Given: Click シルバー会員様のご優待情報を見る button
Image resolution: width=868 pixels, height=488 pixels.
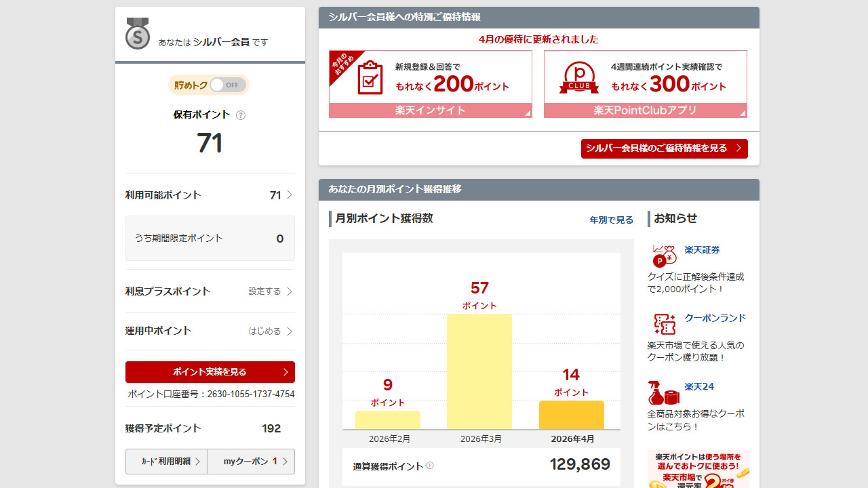Looking at the screenshot, I should [664, 148].
